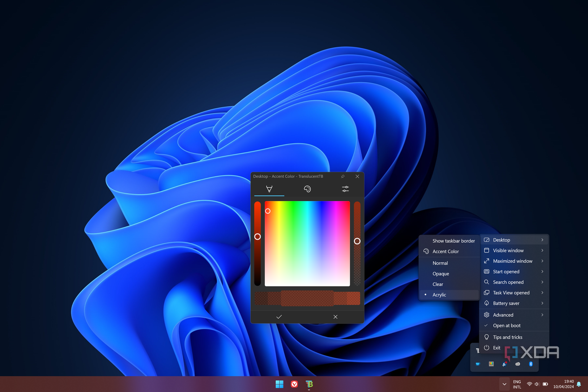Open Bluetooth from the tray overflow
Screen dimensions: 588x392
[x=531, y=364]
